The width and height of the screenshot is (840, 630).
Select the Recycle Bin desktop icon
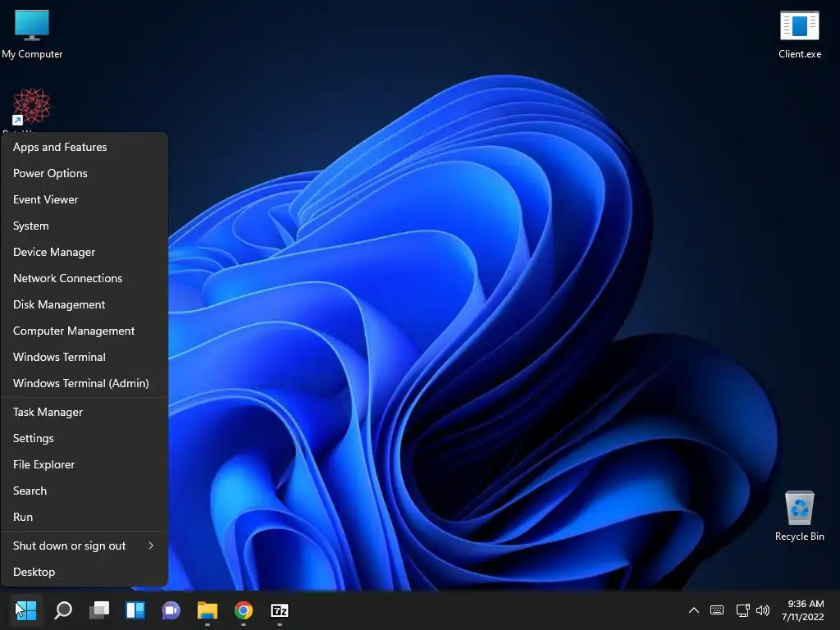click(x=799, y=515)
